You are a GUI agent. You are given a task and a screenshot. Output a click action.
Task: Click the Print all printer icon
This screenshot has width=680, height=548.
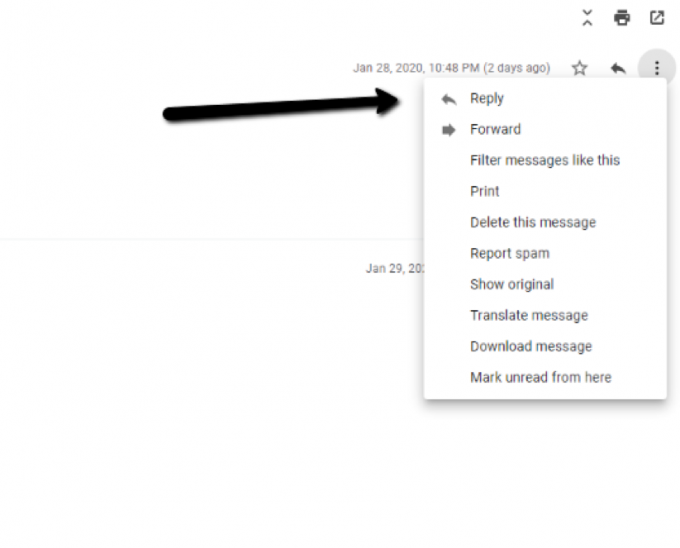pos(622,18)
